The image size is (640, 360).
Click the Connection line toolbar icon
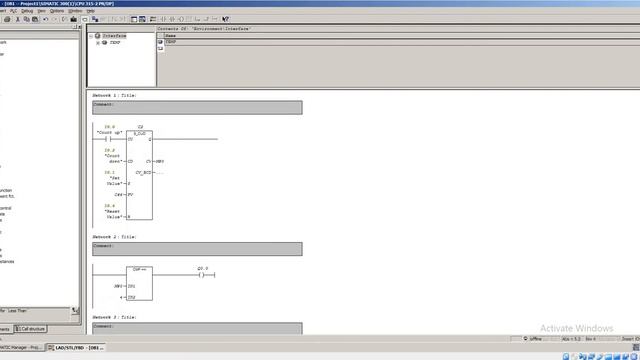point(215,19)
